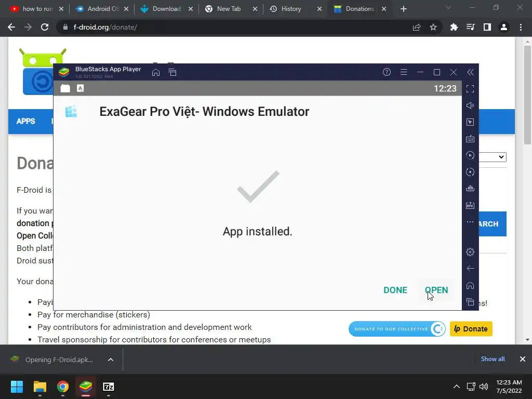Toggle the Chrome side panel
532x399 pixels.
487,27
